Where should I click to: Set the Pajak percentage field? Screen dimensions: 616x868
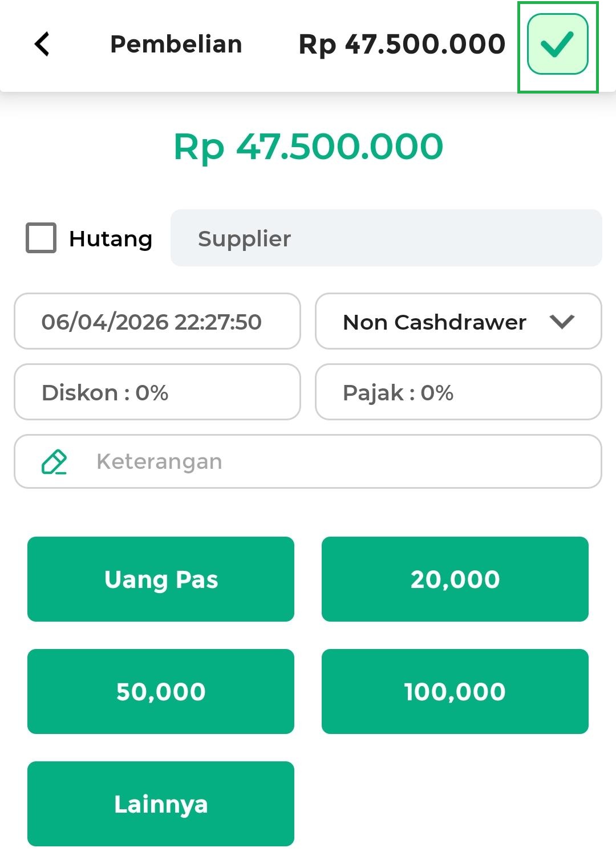tap(458, 392)
